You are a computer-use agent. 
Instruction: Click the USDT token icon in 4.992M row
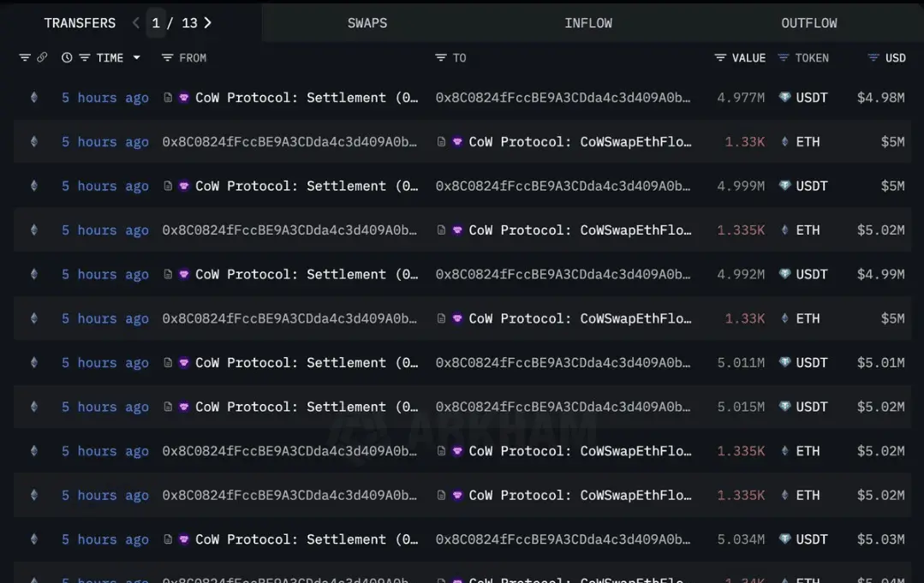pyautogui.click(x=784, y=274)
